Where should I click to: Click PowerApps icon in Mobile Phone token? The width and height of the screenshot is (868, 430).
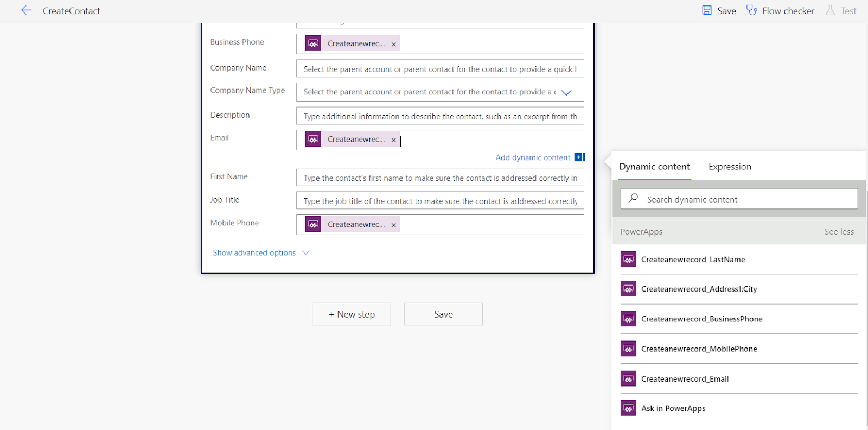(x=313, y=224)
